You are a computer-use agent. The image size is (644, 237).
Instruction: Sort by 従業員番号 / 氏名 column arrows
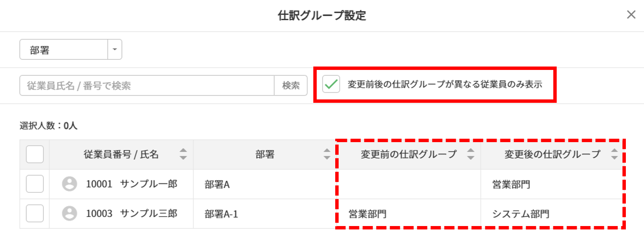pos(183,154)
